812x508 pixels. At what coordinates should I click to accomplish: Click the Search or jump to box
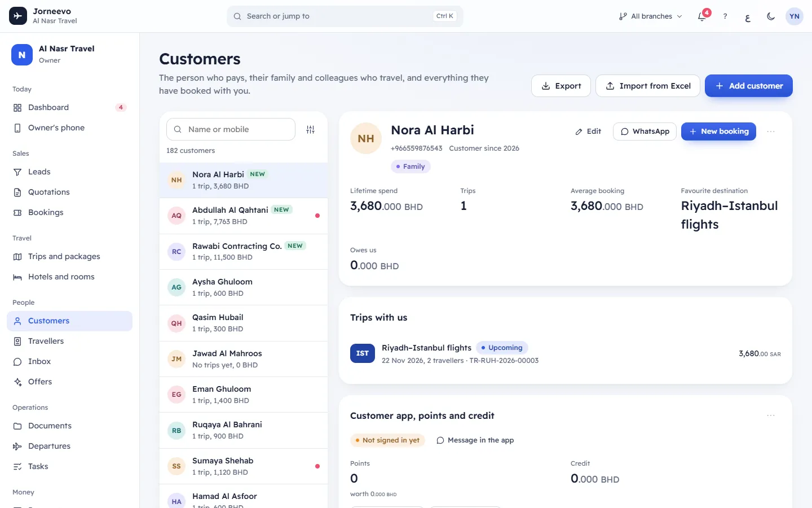click(x=345, y=16)
